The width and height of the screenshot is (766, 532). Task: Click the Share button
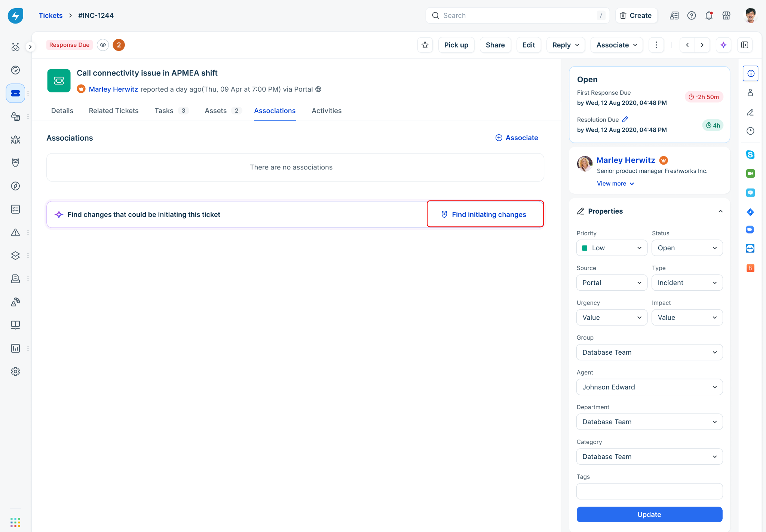(x=495, y=45)
